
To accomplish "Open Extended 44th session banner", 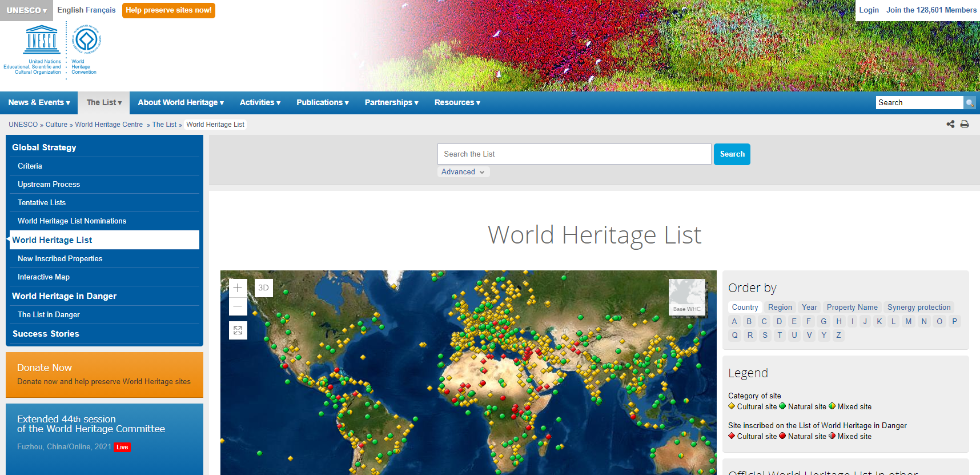I will pyautogui.click(x=105, y=439).
